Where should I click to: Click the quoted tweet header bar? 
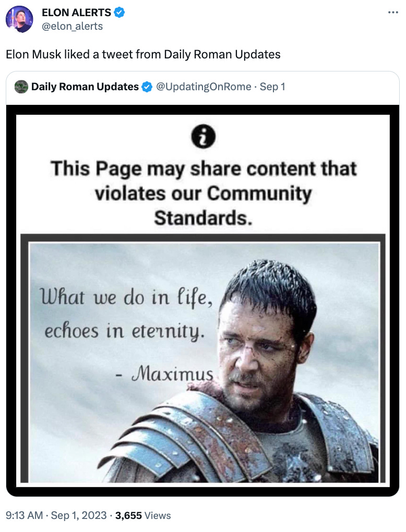tap(202, 87)
